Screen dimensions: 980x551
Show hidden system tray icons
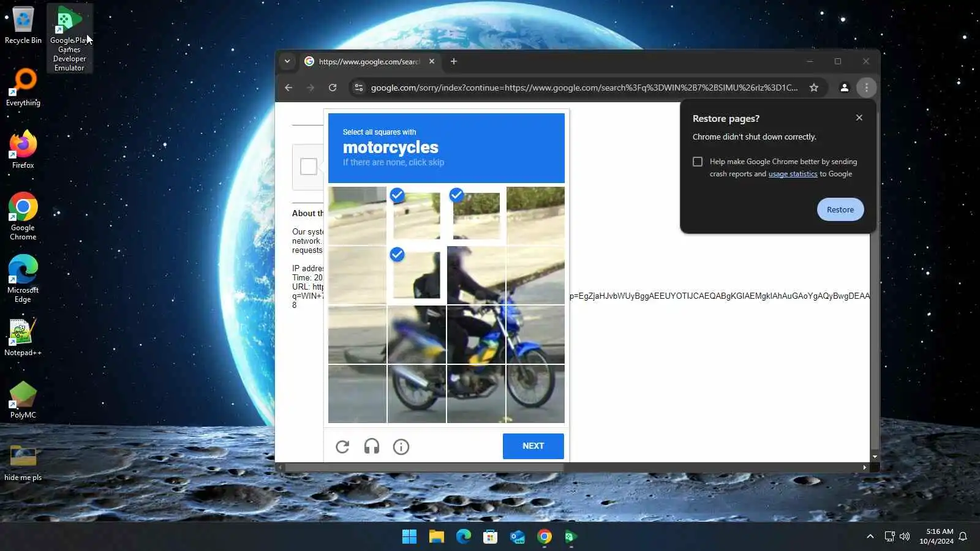click(870, 537)
